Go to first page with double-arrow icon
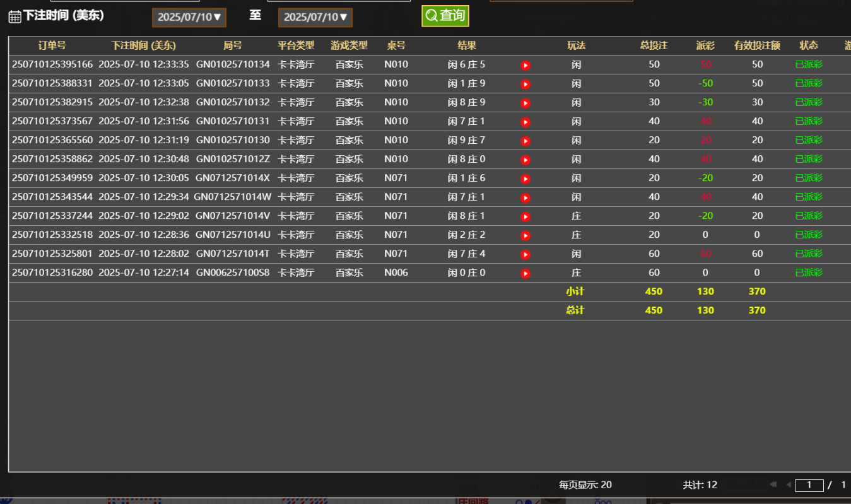 tap(773, 484)
